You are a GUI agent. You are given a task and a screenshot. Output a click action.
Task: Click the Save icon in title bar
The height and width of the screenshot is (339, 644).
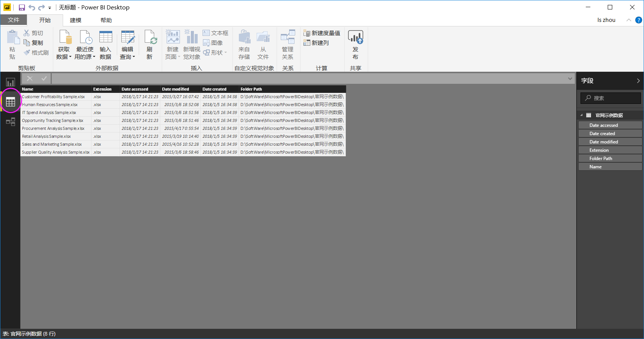pos(22,8)
